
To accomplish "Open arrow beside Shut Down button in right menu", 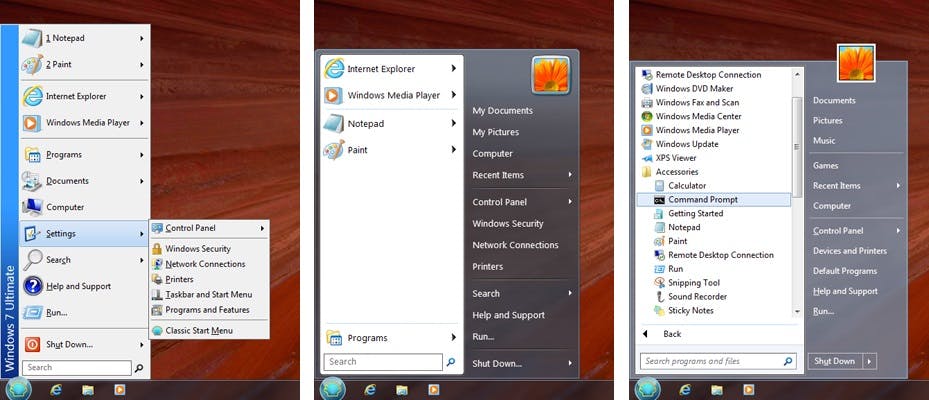I will 870,361.
